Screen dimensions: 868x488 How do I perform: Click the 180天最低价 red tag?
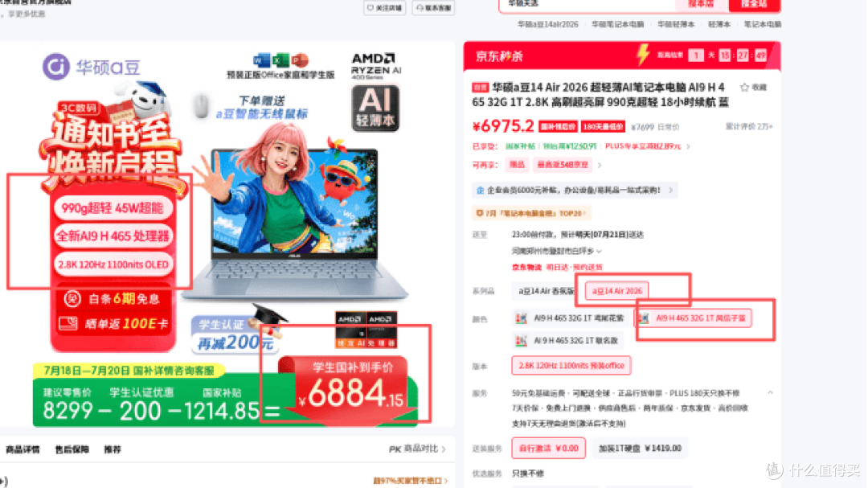pyautogui.click(x=603, y=127)
